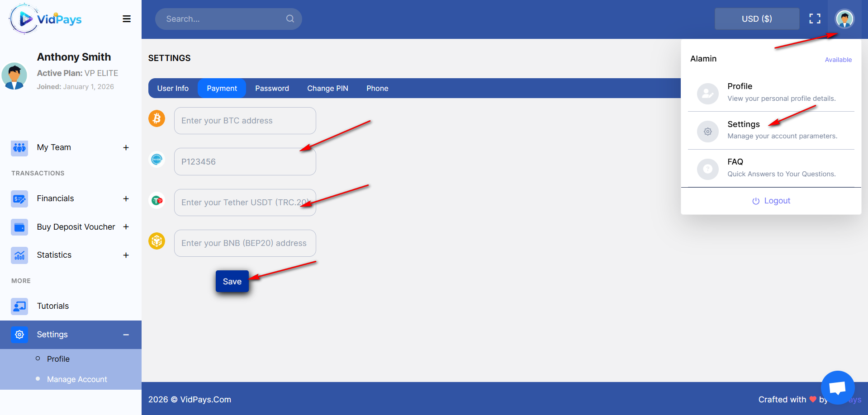
Task: Click the Tutorials sidebar icon
Action: (x=19, y=306)
